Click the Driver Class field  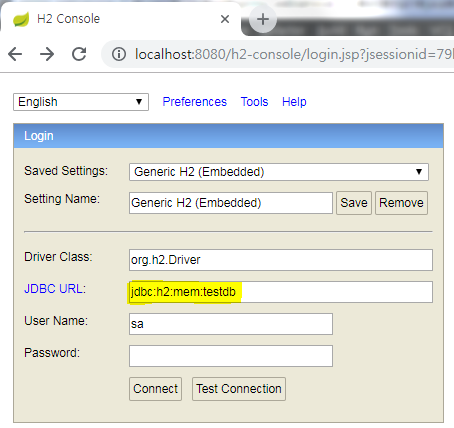tap(281, 260)
